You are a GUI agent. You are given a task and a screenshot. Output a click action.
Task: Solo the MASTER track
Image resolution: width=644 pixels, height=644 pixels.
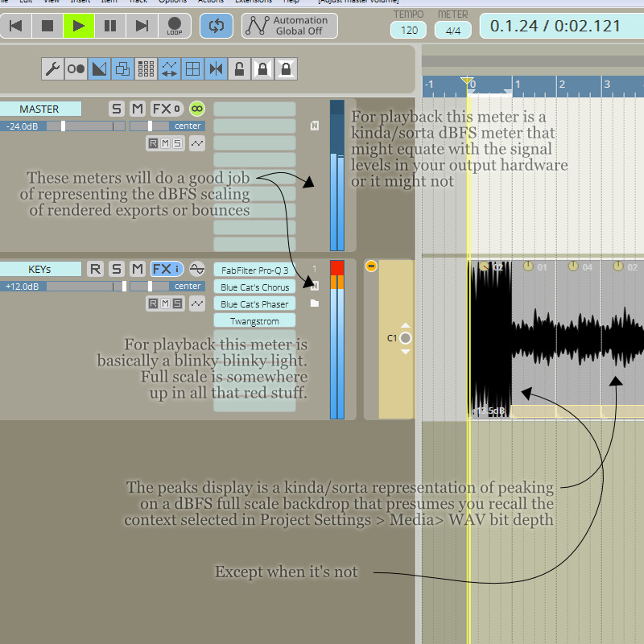coord(118,109)
